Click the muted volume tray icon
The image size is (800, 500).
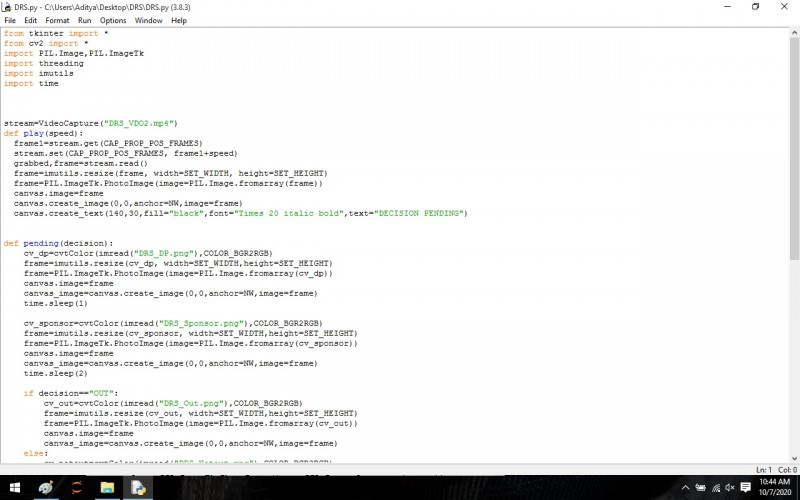pos(730,488)
